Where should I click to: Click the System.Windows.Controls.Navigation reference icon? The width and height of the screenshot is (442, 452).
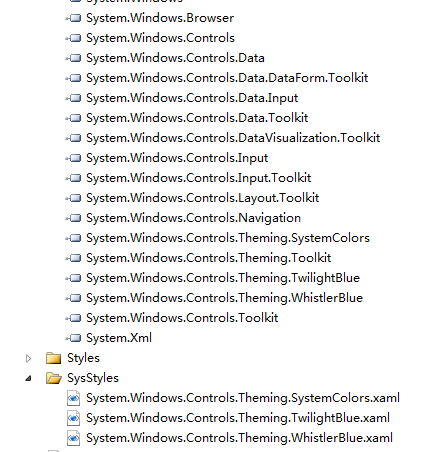(x=73, y=218)
